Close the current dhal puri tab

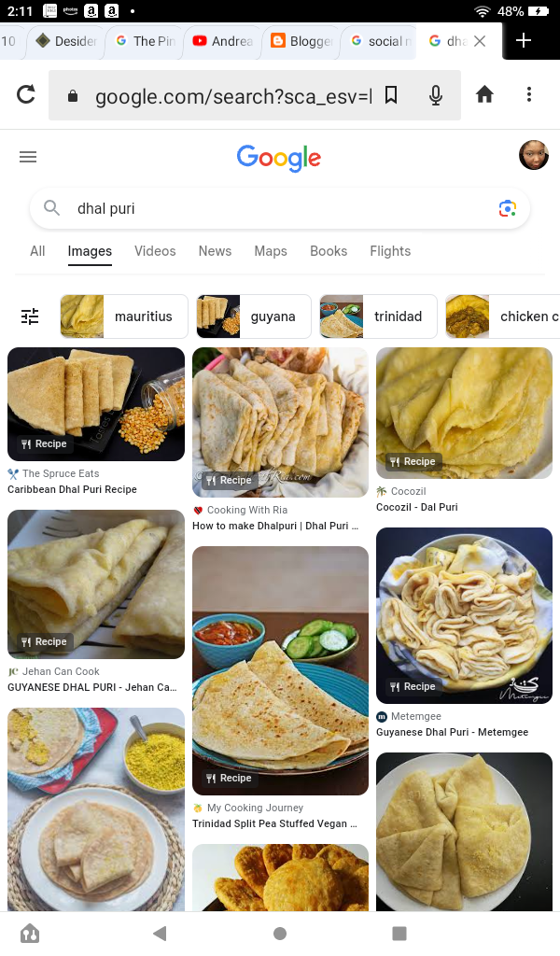click(480, 41)
